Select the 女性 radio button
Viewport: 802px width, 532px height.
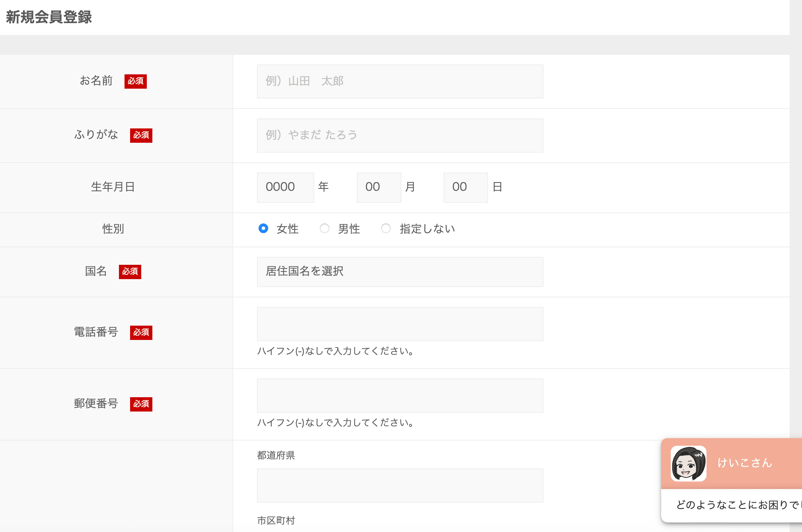click(263, 228)
